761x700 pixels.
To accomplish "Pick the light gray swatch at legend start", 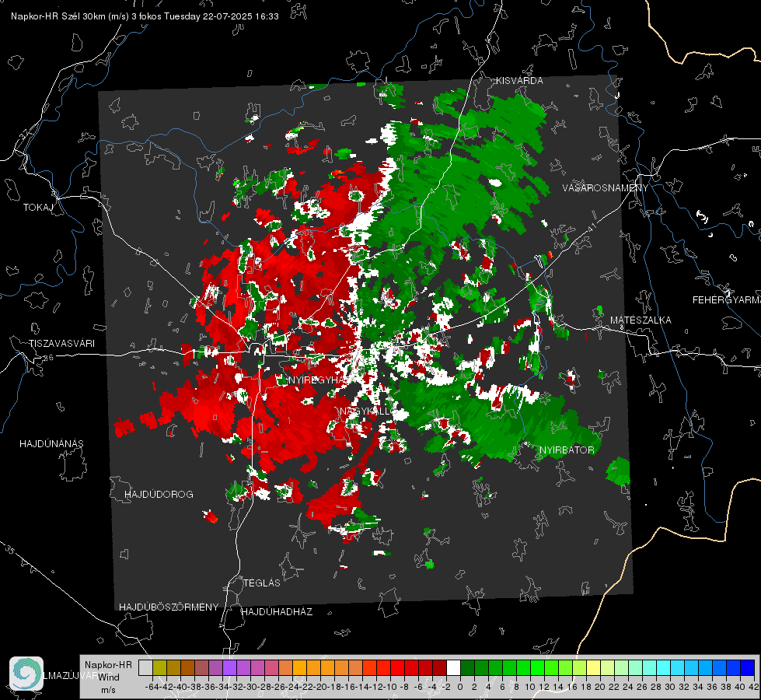I will (145, 667).
